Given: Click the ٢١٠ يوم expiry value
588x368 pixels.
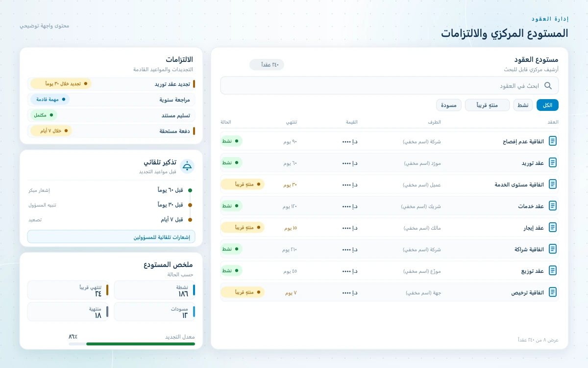Looking at the screenshot, I should click(x=290, y=249).
